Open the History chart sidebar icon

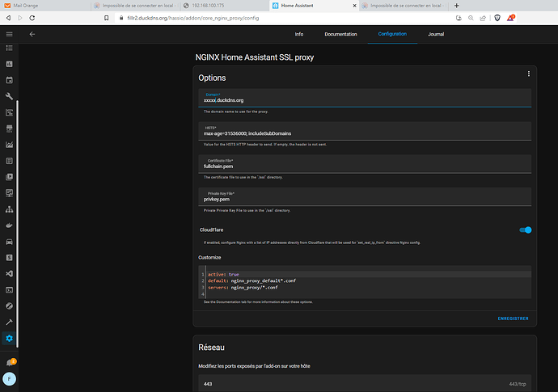pos(9,145)
